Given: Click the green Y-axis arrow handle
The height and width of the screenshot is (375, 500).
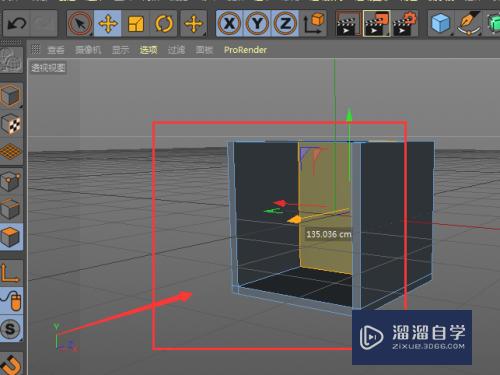Looking at the screenshot, I should tap(349, 115).
